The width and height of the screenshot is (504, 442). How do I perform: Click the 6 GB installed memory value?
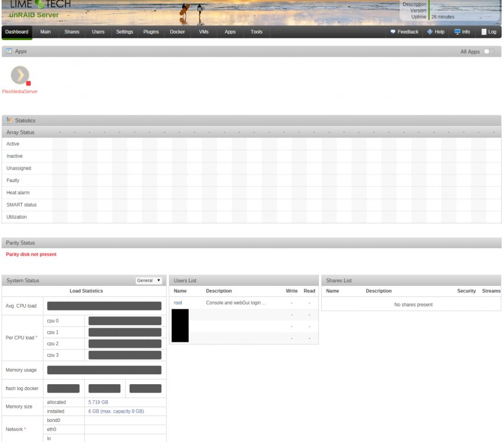point(116,411)
